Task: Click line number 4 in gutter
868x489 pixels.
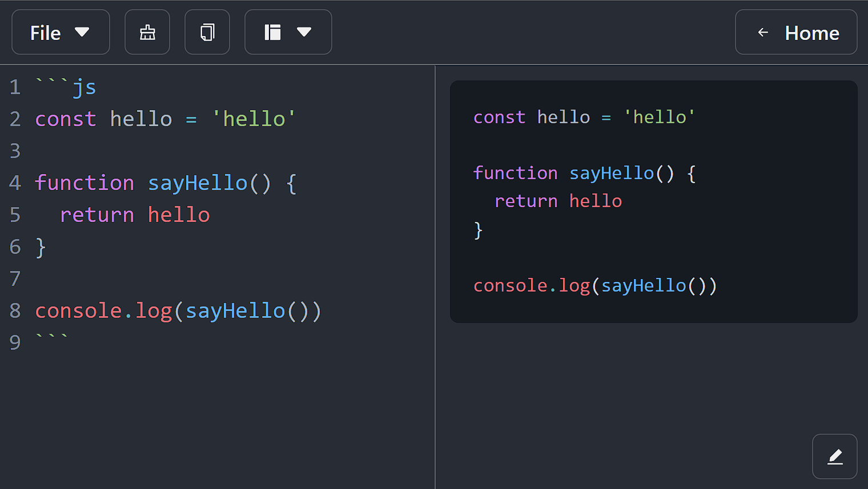Action: click(15, 183)
